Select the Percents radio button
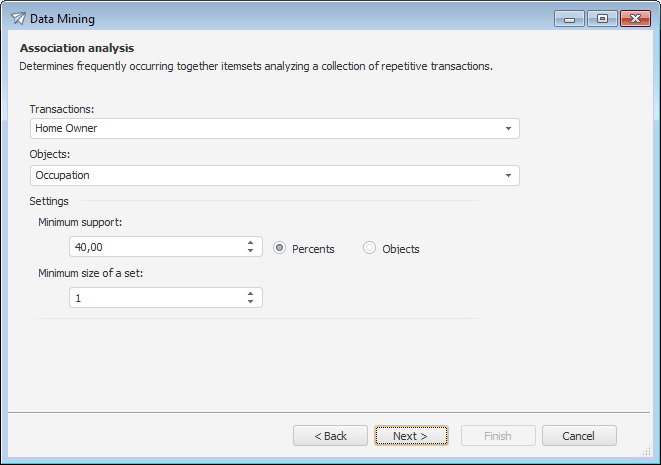Viewport: 661px width, 465px height. click(280, 248)
